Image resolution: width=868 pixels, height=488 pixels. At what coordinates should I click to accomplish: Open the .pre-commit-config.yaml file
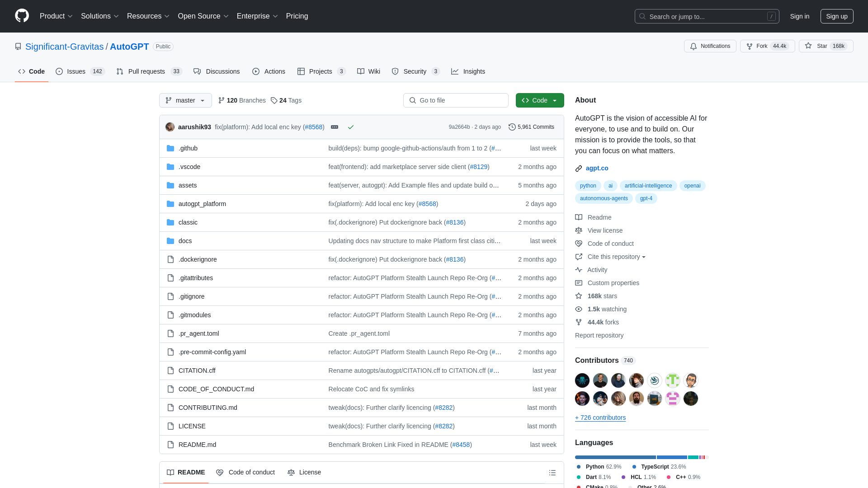[x=212, y=352]
